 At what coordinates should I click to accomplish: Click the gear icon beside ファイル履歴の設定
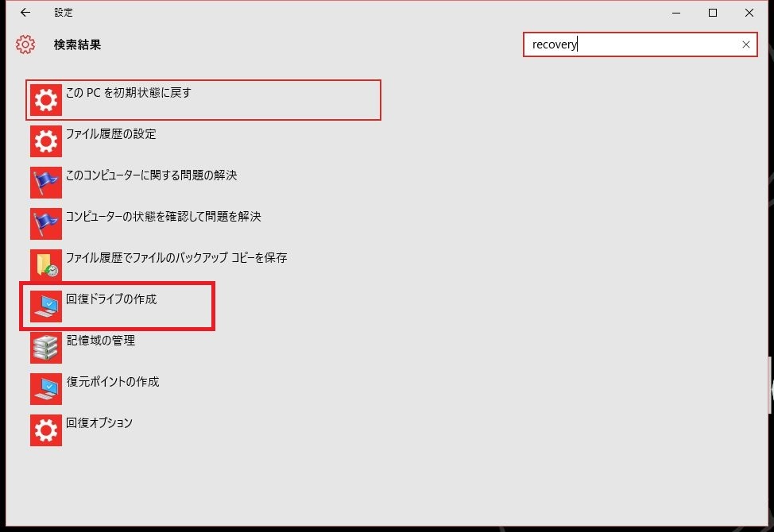coord(46,141)
